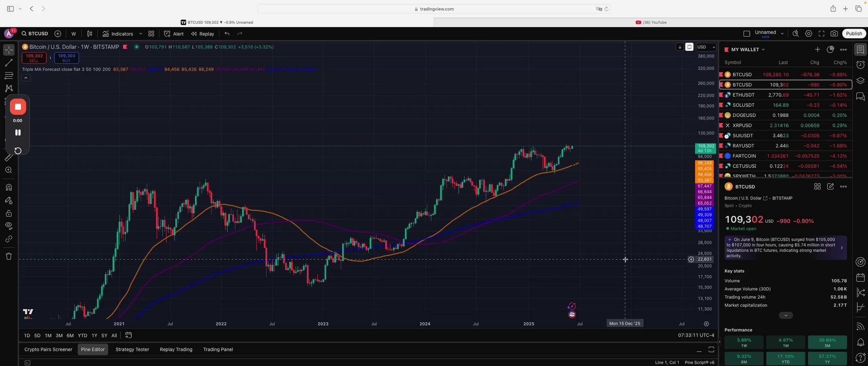Click the Publish button
The width and height of the screenshot is (868, 366).
[x=854, y=34]
